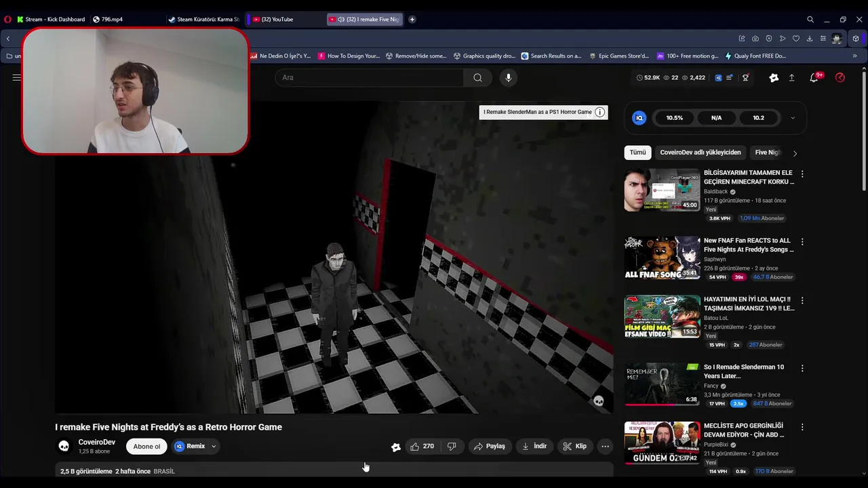Image resolution: width=868 pixels, height=488 pixels.
Task: Click the browser ad-blocker shield icon
Action: pos(769,39)
